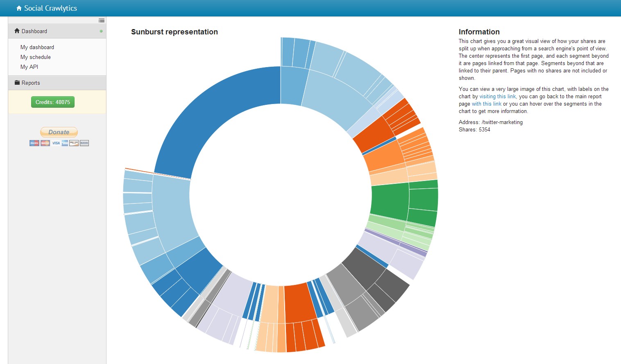The height and width of the screenshot is (364, 621).
Task: Click the folder icon beside Reports
Action: 17,83
